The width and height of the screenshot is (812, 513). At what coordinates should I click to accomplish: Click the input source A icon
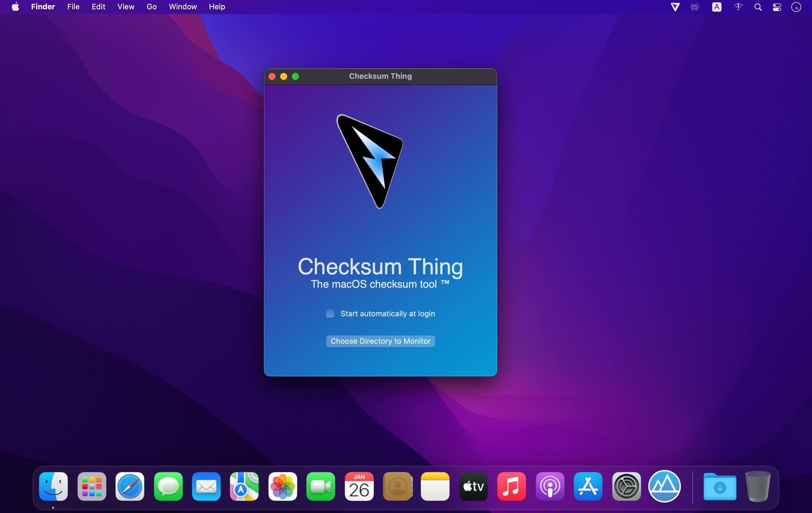(717, 7)
